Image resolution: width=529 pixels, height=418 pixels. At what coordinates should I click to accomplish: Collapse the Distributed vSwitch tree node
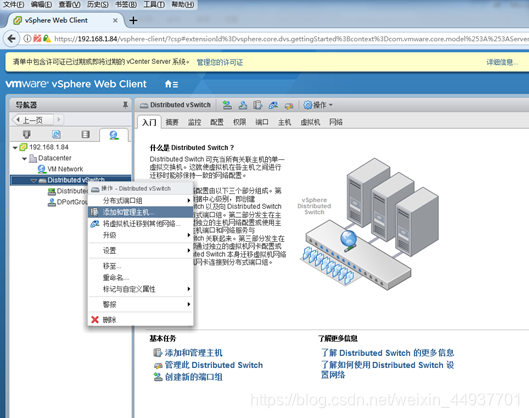[x=34, y=180]
